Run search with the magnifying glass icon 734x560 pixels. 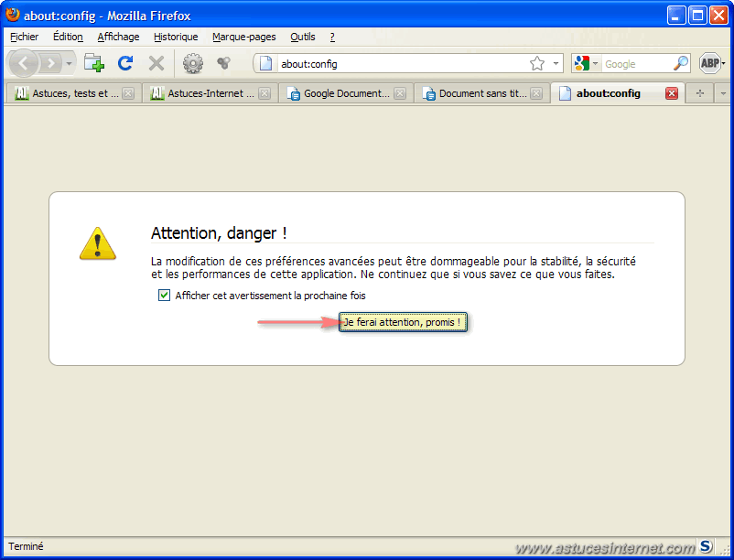681,63
